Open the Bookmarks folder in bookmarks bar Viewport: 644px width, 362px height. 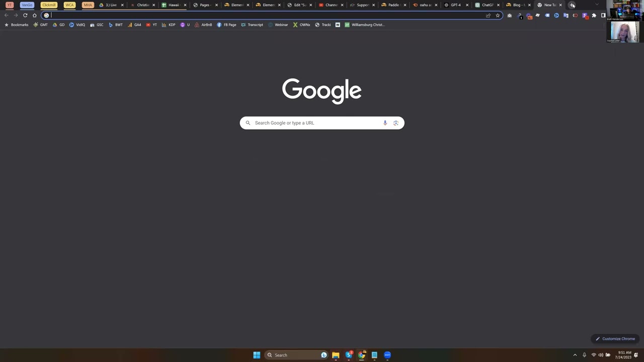tap(17, 25)
